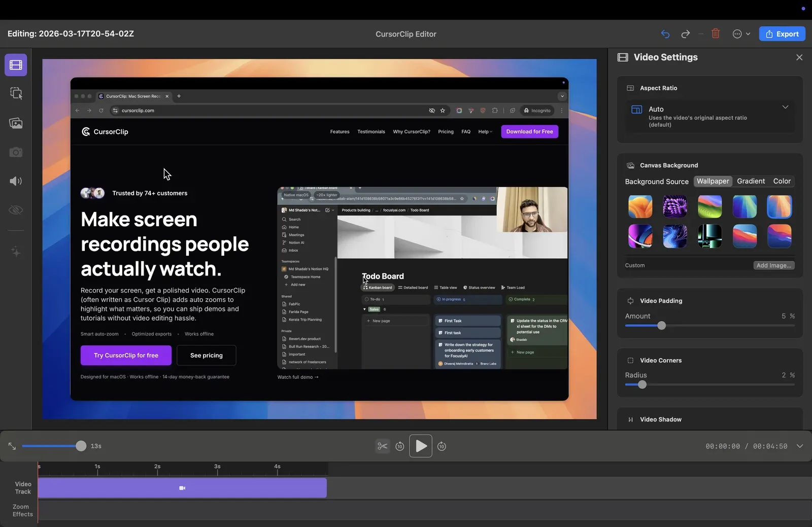The height and width of the screenshot is (527, 812).
Task: Click the 2s mark on timeline ruler
Action: 157,467
